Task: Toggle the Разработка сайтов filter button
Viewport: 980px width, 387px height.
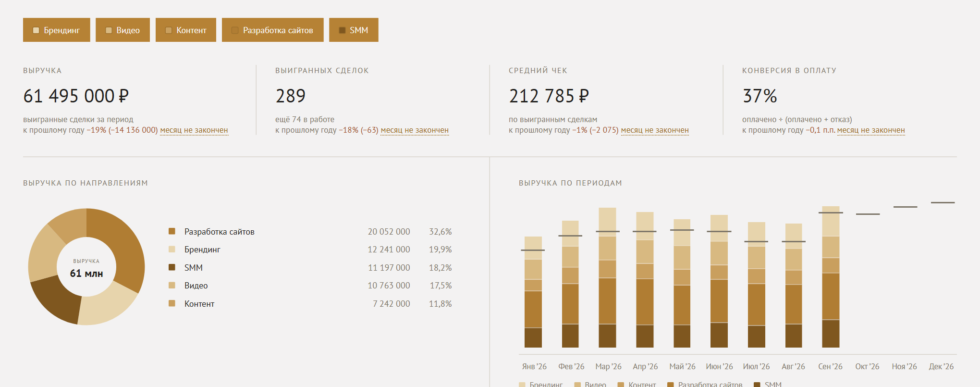Action: [273, 30]
